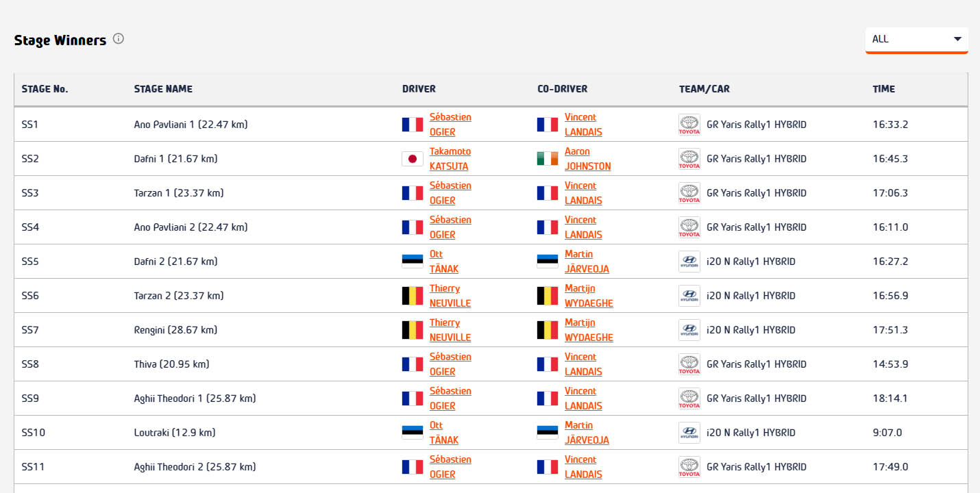
Task: Open the ALL stage filter dropdown
Action: [x=916, y=40]
